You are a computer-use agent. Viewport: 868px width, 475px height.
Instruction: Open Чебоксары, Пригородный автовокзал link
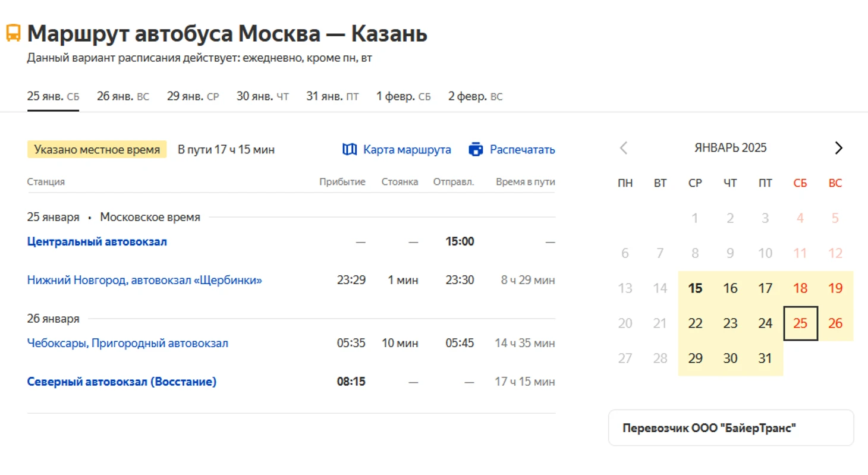(x=127, y=343)
